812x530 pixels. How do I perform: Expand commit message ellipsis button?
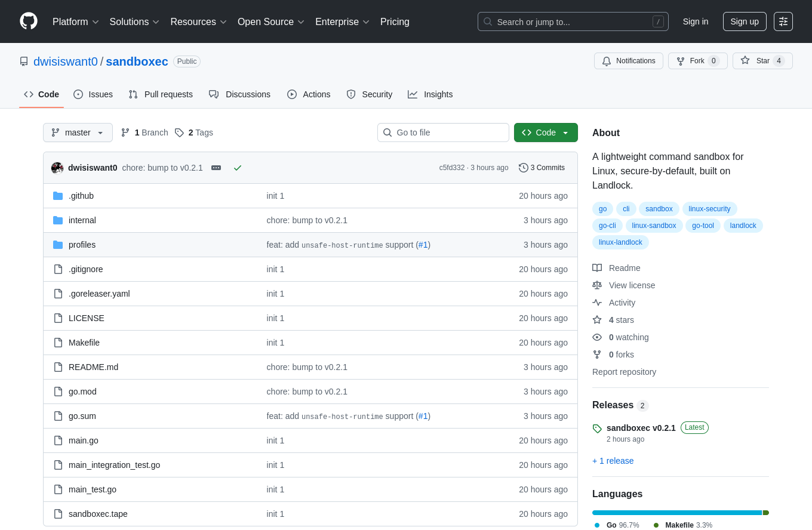coord(216,168)
